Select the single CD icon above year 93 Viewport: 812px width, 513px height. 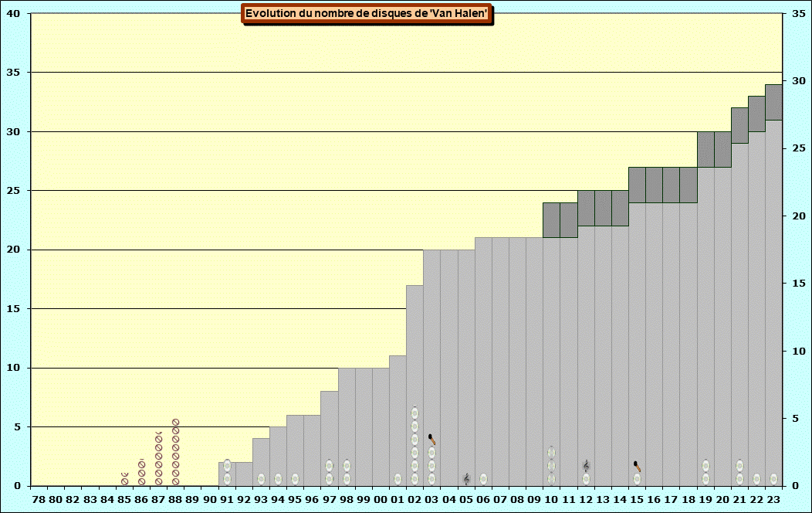point(261,479)
